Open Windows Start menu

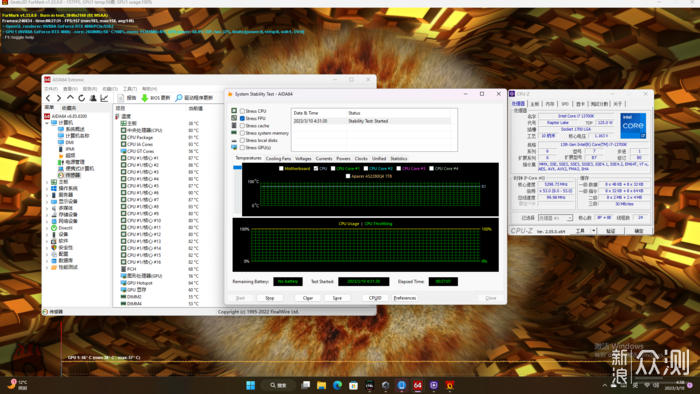(x=250, y=385)
